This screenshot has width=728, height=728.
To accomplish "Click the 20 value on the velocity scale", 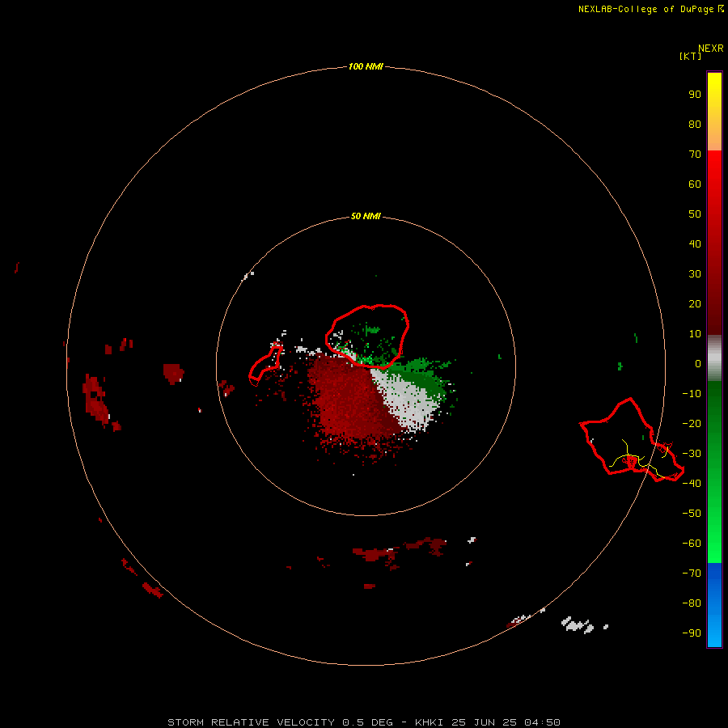I will pos(695,304).
